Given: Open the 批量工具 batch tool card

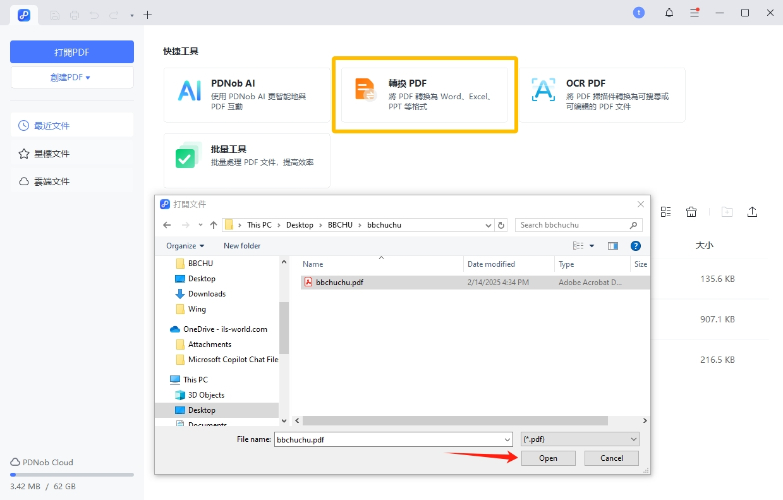Looking at the screenshot, I should click(x=247, y=160).
